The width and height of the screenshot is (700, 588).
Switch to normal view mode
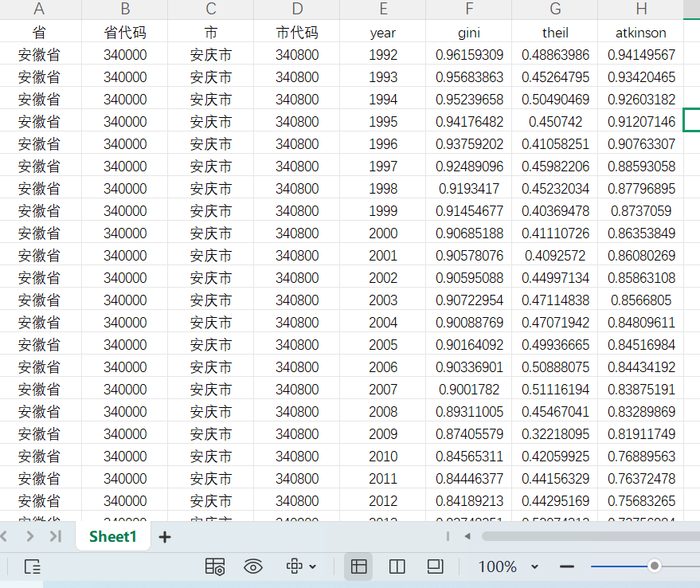(359, 566)
